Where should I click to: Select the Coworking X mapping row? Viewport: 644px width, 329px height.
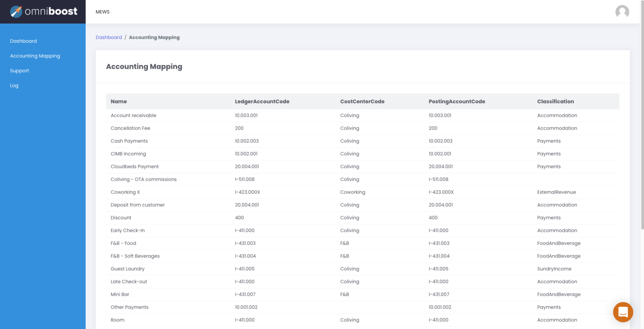(x=125, y=192)
